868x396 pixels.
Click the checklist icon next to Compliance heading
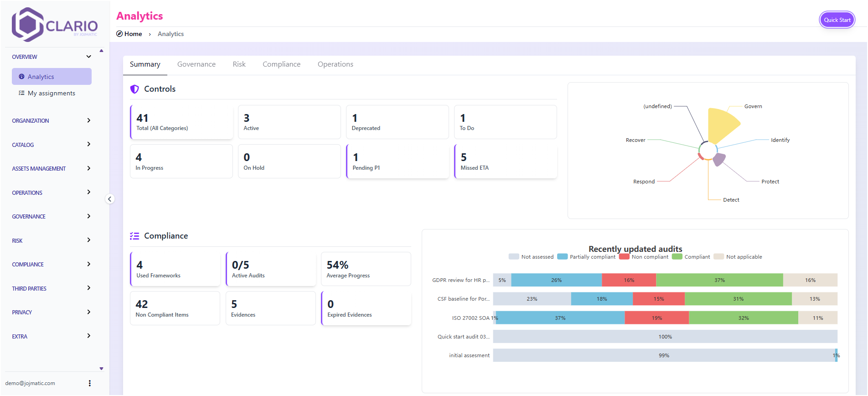point(134,236)
